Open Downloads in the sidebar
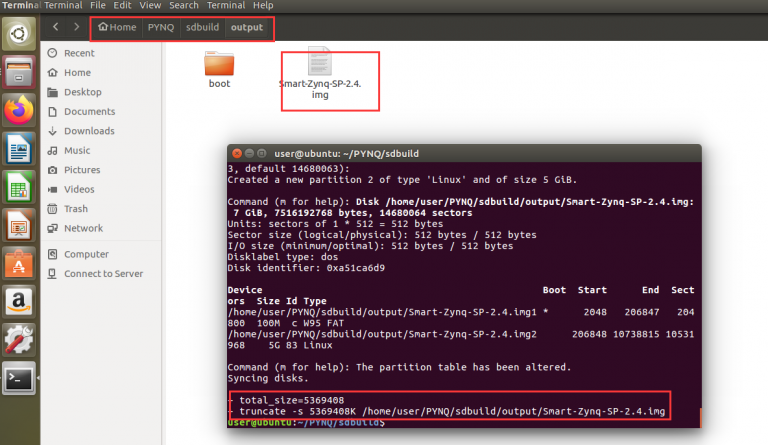Screen dimensions: 768x445 pos(88,131)
